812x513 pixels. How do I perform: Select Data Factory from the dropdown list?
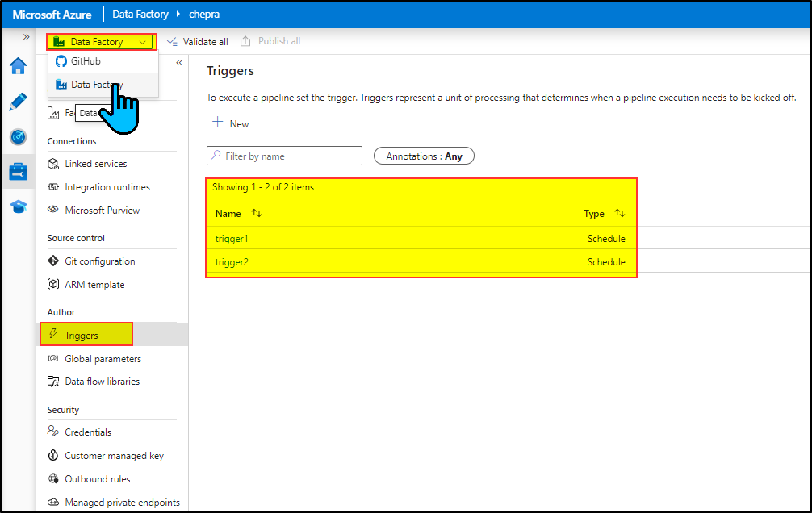pos(103,85)
